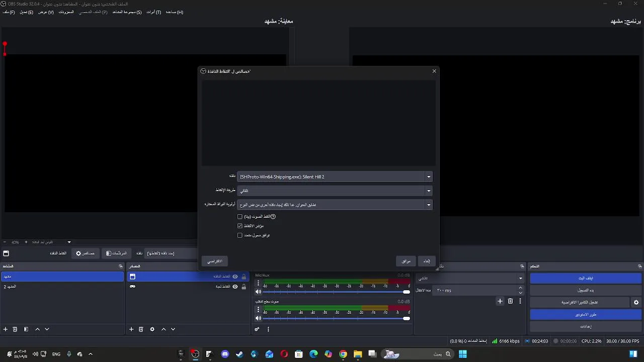The image size is (644, 362).
Task: Select game capture controller icon source
Action: click(x=132, y=287)
